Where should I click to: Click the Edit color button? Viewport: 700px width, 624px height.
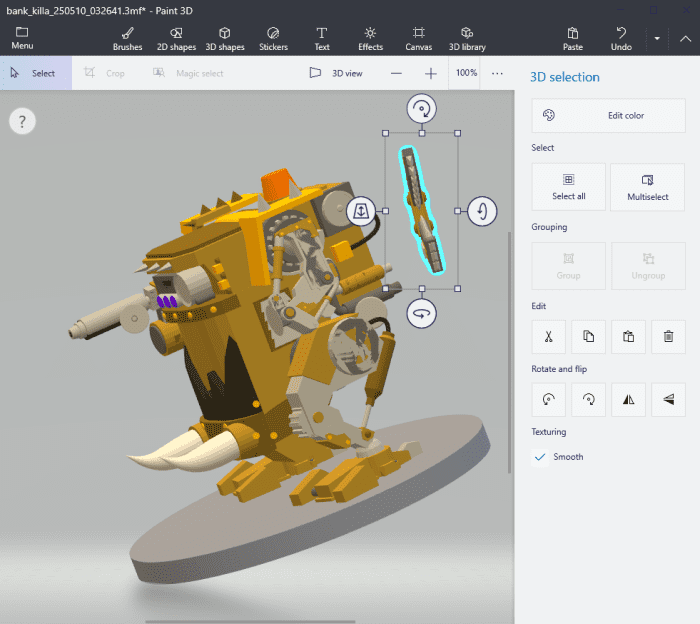608,116
